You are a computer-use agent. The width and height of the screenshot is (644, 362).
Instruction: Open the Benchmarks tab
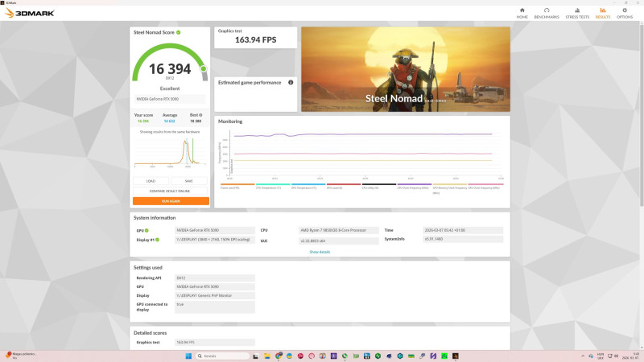click(547, 13)
